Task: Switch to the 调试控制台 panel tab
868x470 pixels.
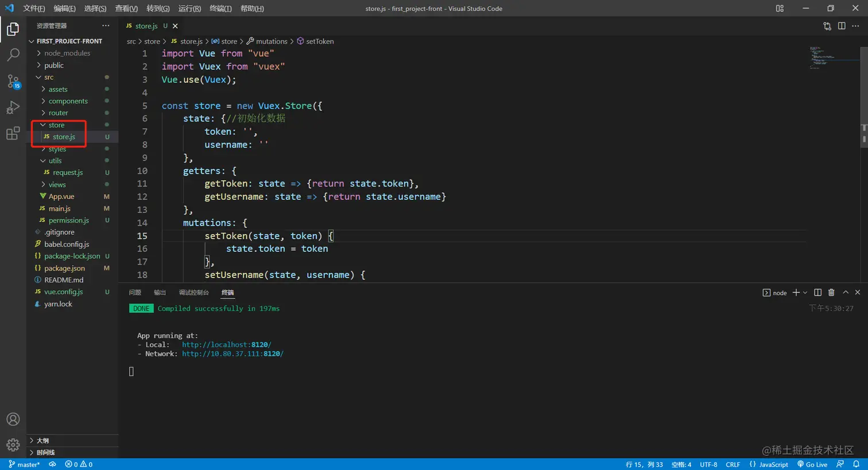Action: [193, 293]
